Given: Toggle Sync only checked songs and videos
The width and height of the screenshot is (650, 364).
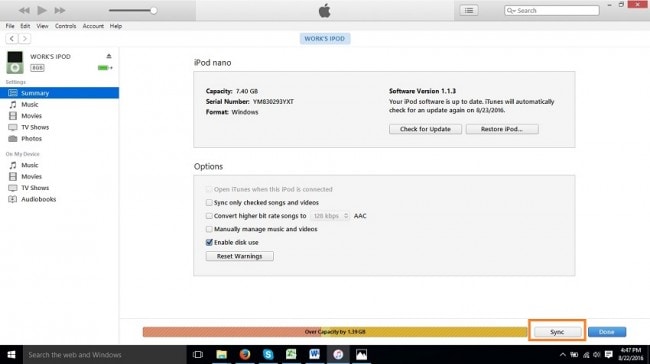Looking at the screenshot, I should (209, 203).
